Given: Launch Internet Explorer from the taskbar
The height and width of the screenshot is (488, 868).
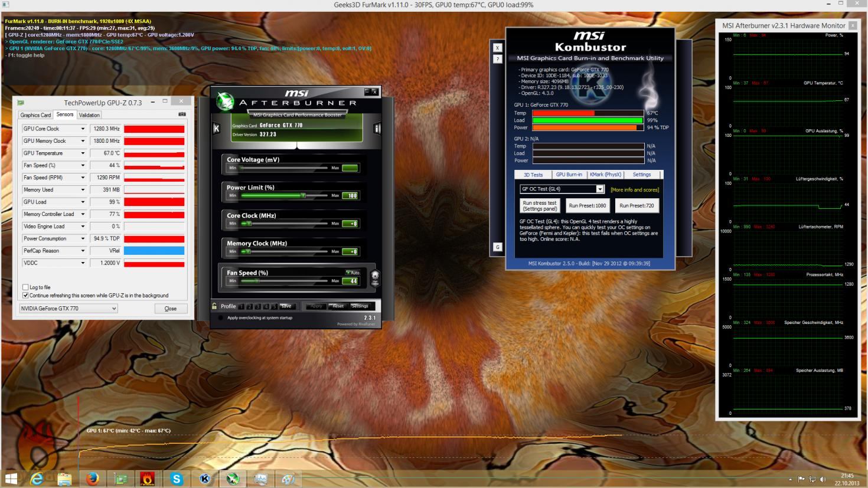Looking at the screenshot, I should click(x=37, y=479).
